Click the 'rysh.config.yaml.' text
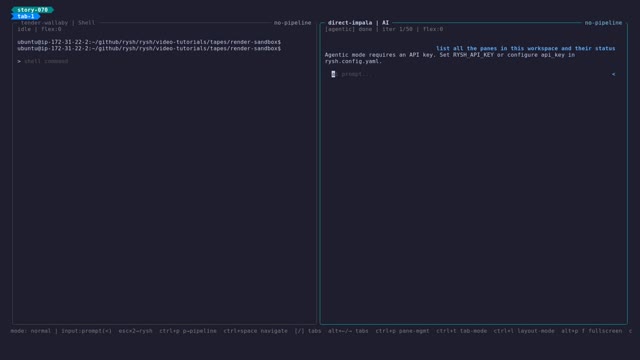 tap(353, 61)
